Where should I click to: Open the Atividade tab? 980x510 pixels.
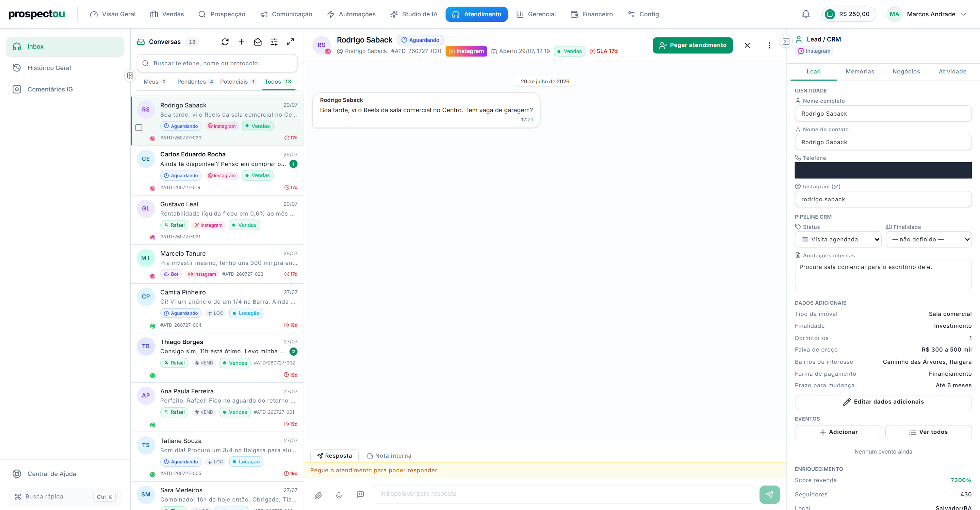(952, 71)
